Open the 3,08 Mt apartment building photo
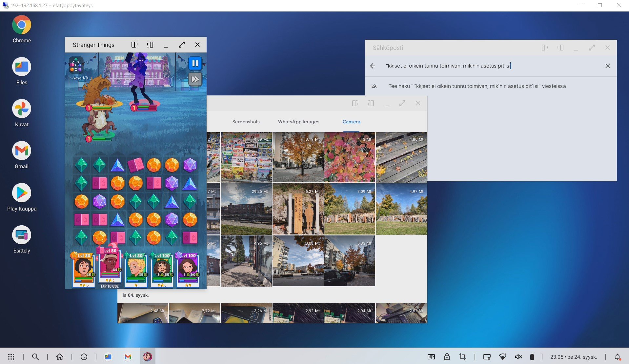Image resolution: width=629 pixels, height=364 pixels. (298, 261)
